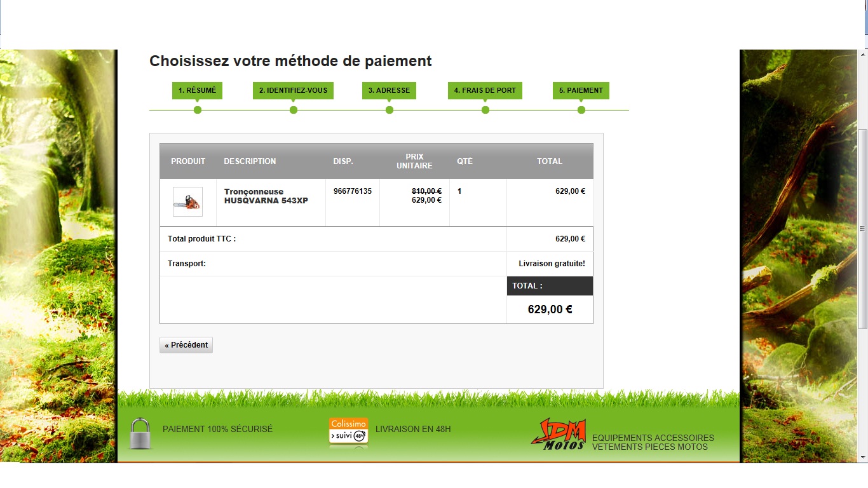Viewport: 868px width, 488px height.
Task: Click PAIEMENT 100% SÉCURISÉ text
Action: 217,430
